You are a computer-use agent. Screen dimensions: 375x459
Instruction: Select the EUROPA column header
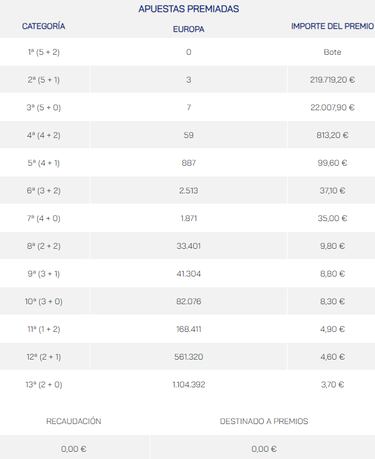click(x=189, y=29)
